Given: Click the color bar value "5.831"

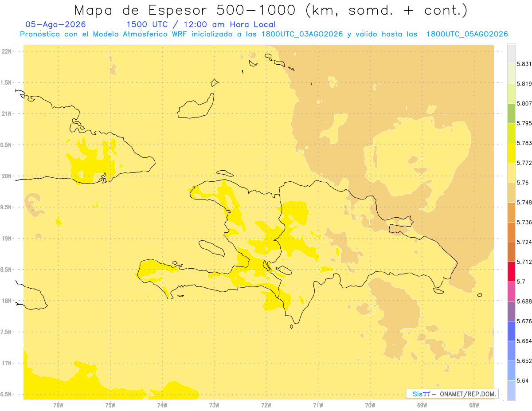Looking at the screenshot, I should coord(524,64).
